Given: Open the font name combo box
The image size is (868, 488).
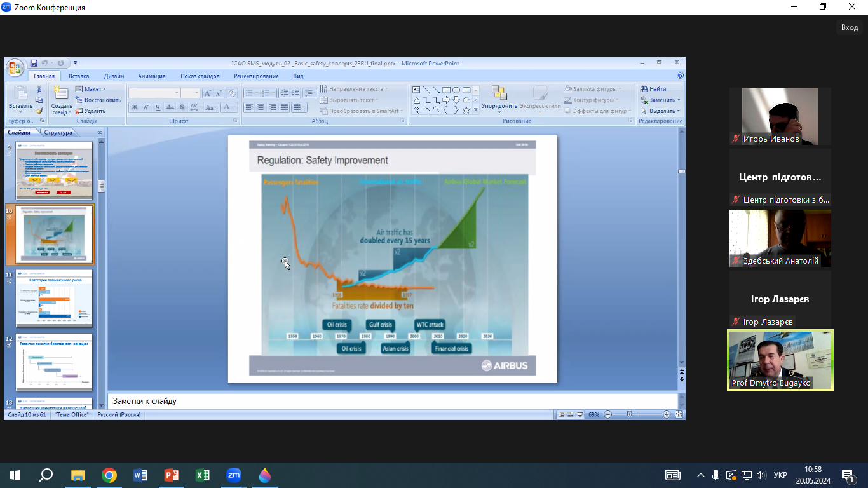Looking at the screenshot, I should [154, 93].
